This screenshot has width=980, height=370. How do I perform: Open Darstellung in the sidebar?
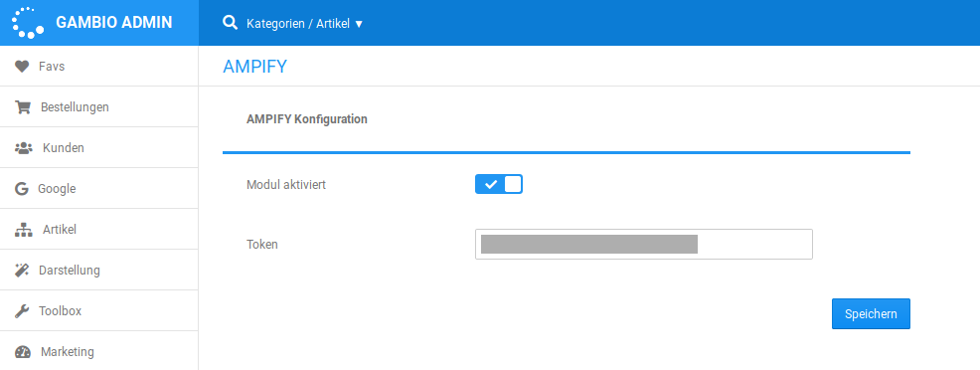pyautogui.click(x=99, y=270)
